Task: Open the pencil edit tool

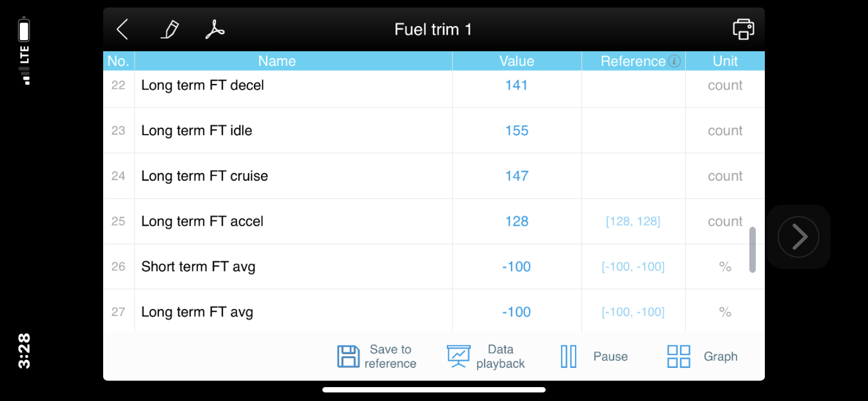Action: click(170, 29)
